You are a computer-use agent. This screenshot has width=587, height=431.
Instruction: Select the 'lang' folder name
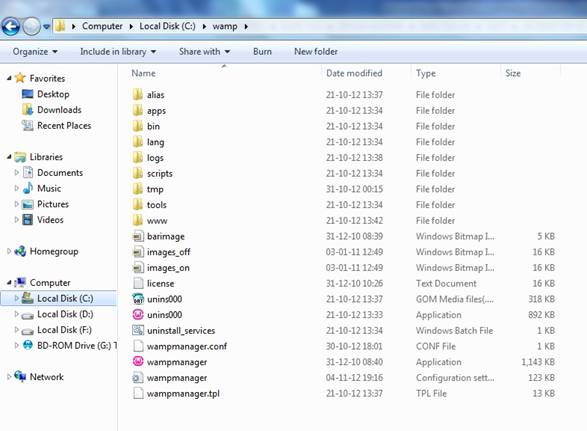(x=155, y=142)
